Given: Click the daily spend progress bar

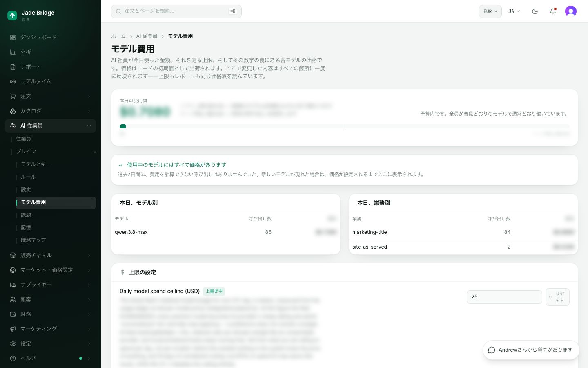Looking at the screenshot, I should point(345,126).
